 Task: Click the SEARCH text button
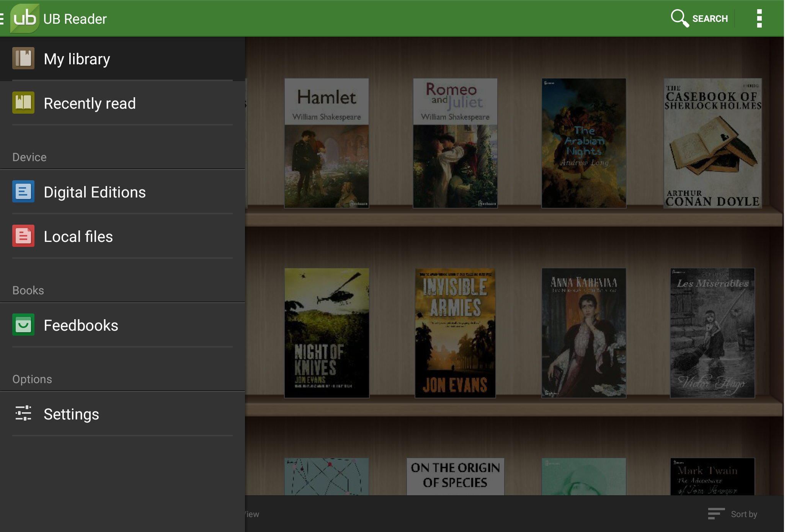pos(710,18)
